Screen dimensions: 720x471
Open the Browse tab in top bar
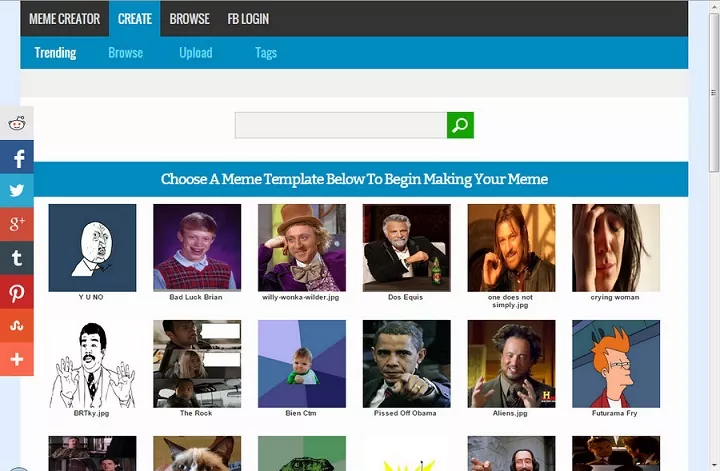click(189, 19)
